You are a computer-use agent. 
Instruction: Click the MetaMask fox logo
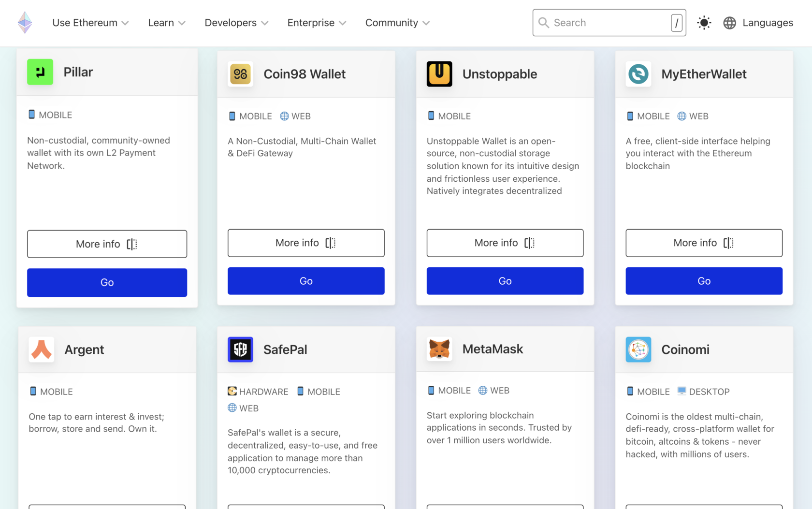439,349
